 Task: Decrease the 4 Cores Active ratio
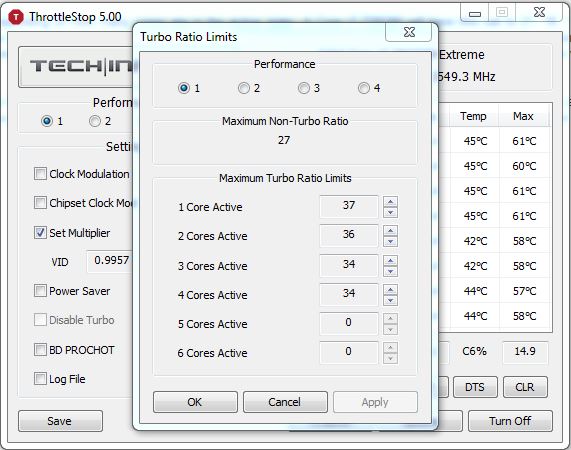pos(390,300)
